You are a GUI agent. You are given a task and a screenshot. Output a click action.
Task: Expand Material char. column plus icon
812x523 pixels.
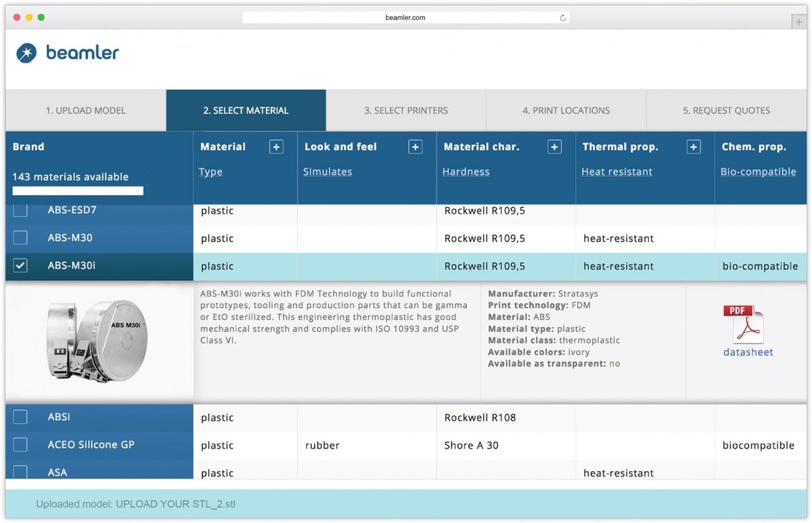[x=554, y=147]
